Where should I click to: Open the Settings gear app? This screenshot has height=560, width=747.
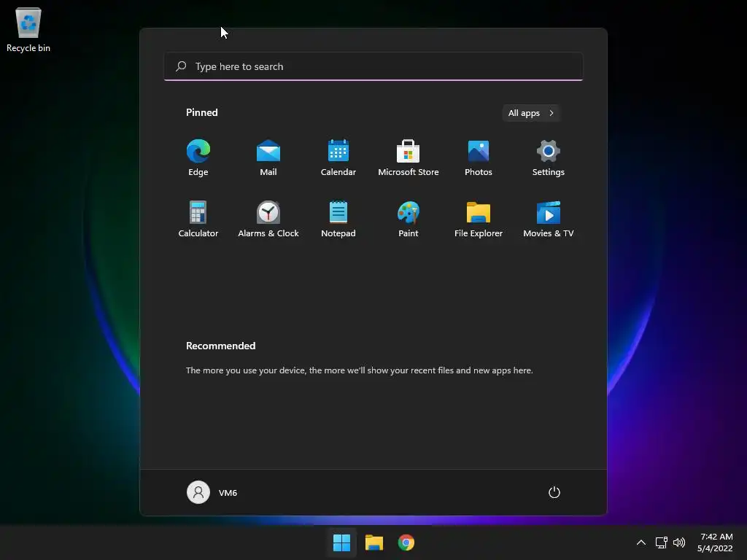coord(549,157)
